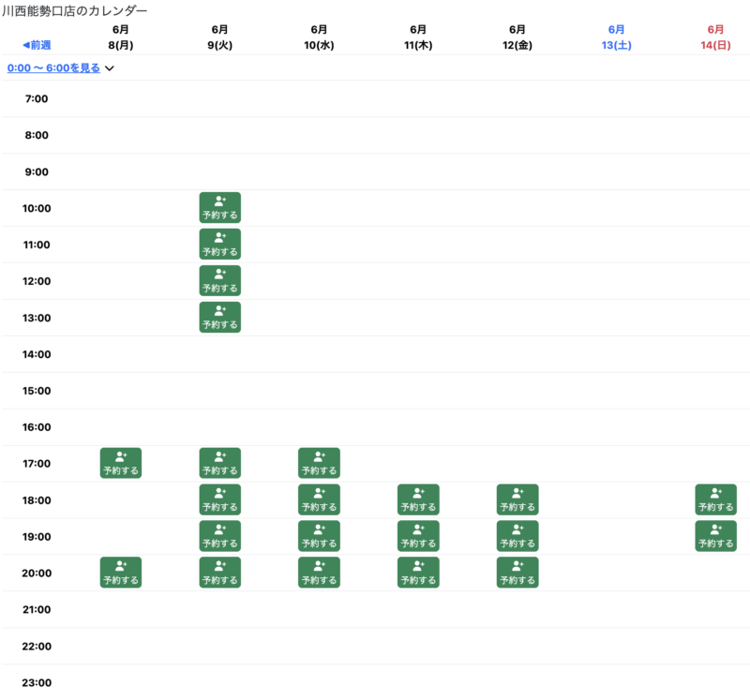
Task: Select June 9 Tuesday 19:00 booking
Action: 220,536
